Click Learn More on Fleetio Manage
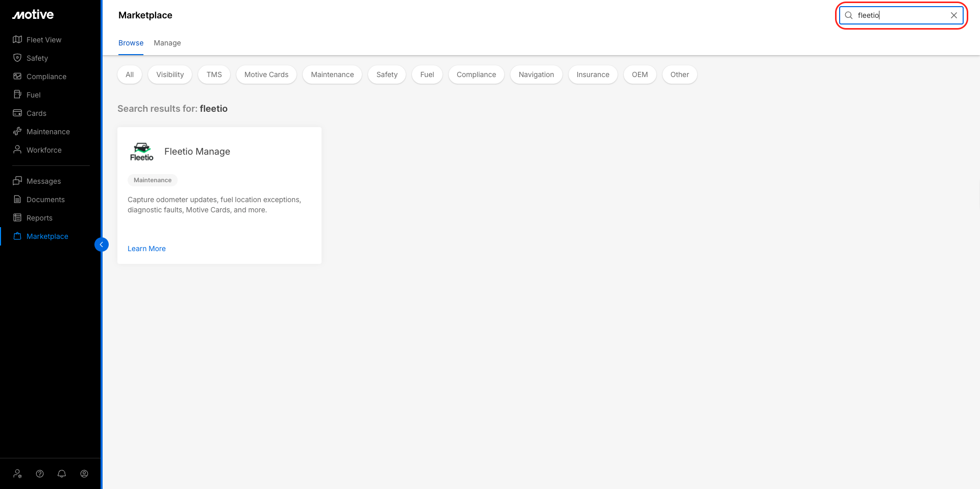980x489 pixels. coord(146,249)
